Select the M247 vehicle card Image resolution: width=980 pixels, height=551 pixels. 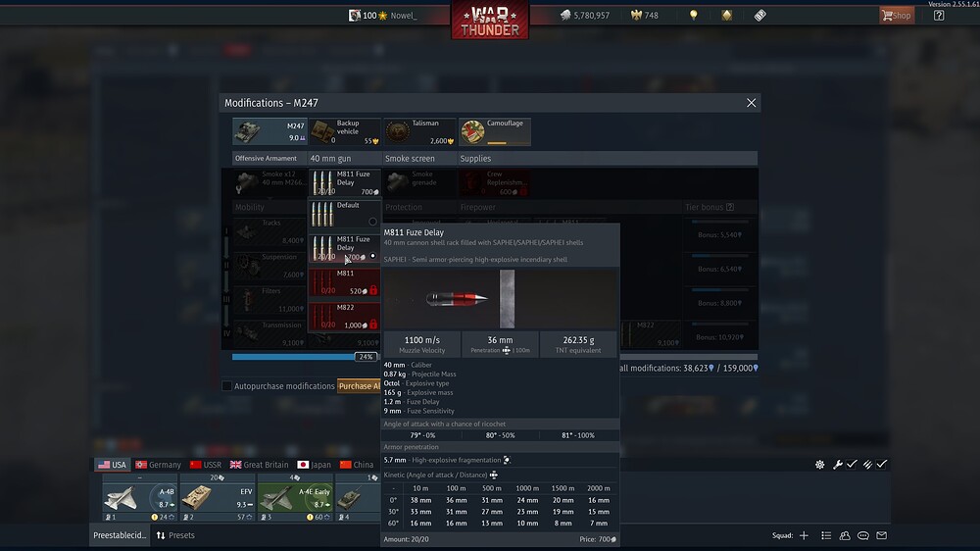pyautogui.click(x=269, y=131)
